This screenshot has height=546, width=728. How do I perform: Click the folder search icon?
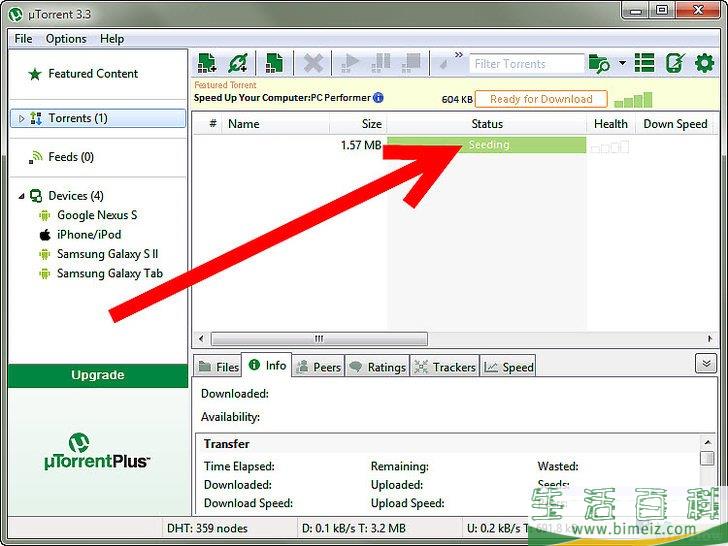pyautogui.click(x=599, y=64)
